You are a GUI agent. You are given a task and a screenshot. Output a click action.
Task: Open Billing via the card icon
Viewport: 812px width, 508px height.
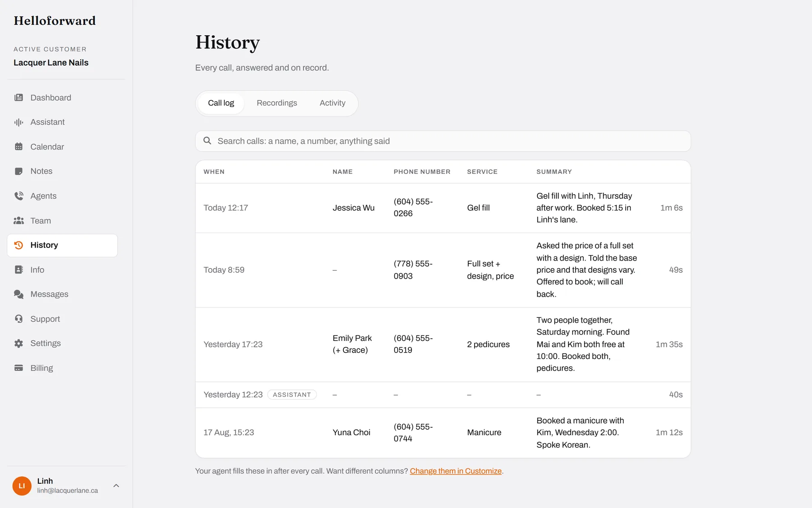click(x=18, y=368)
